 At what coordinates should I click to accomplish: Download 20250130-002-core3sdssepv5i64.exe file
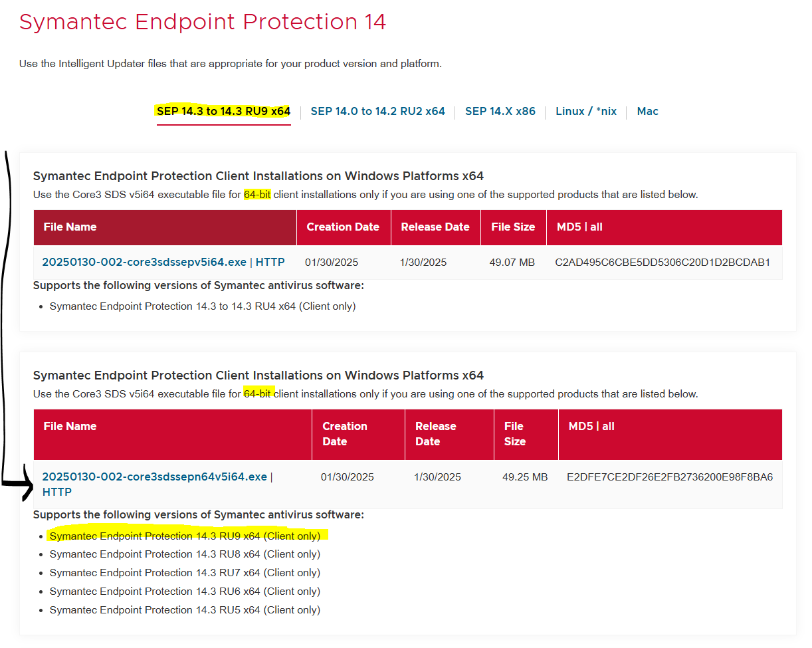pos(144,262)
